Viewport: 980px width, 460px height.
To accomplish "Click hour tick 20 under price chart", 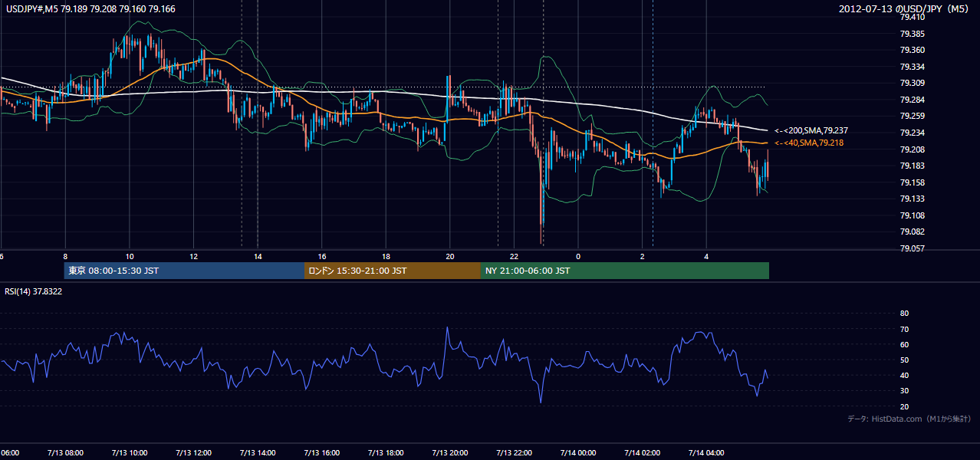I will point(450,256).
